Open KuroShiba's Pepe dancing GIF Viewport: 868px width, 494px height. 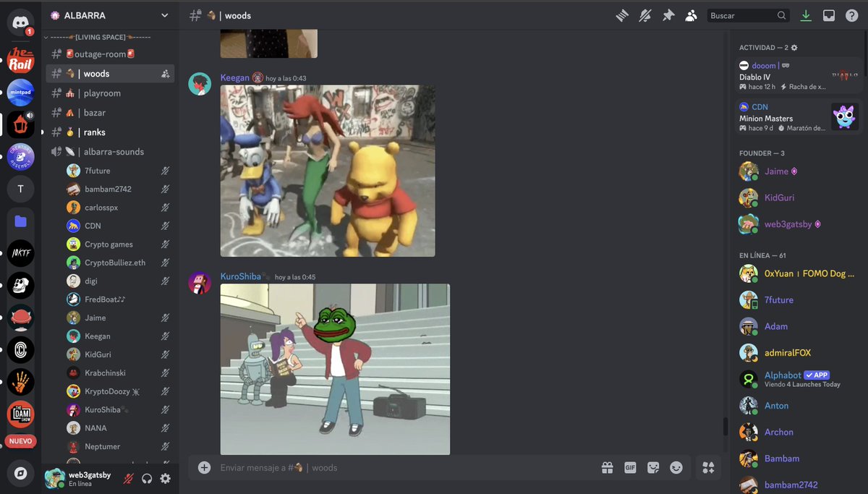335,369
